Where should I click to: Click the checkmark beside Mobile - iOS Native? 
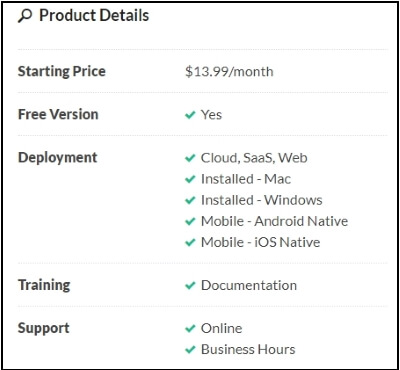pos(190,242)
